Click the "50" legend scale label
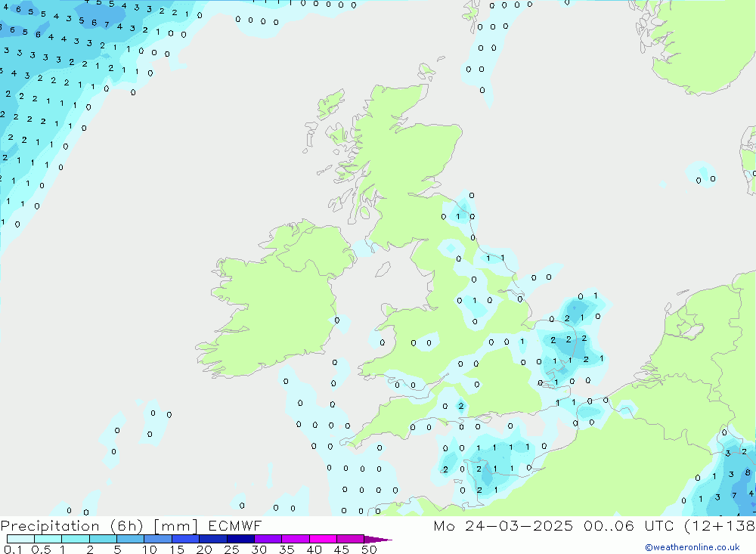 [x=369, y=549]
